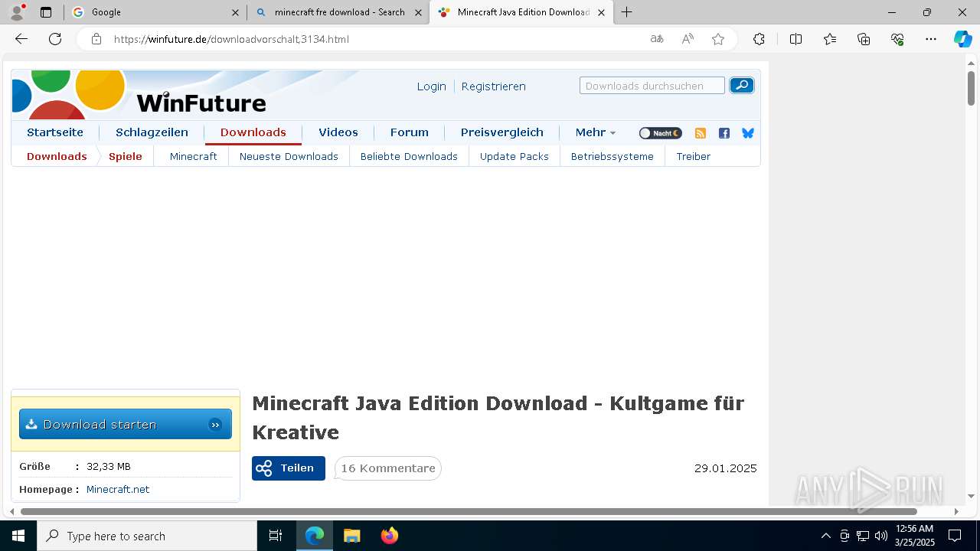
Task: Open Edge Settings and more menu
Action: pyautogui.click(x=931, y=39)
